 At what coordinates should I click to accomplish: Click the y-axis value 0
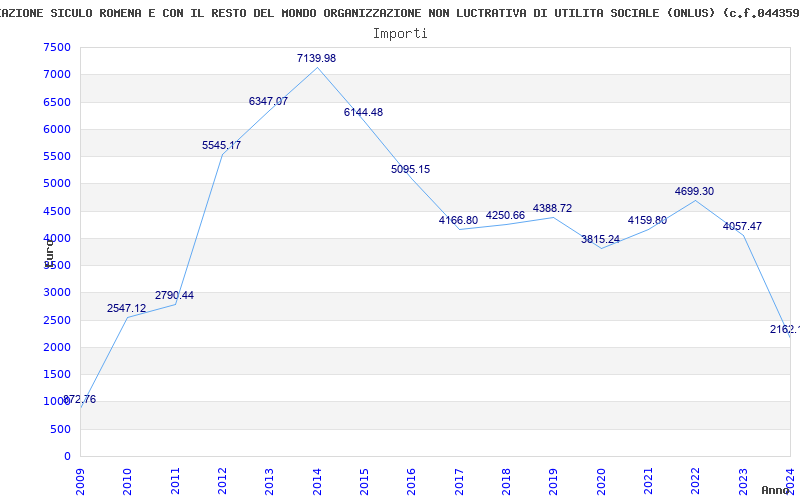pyautogui.click(x=67, y=457)
